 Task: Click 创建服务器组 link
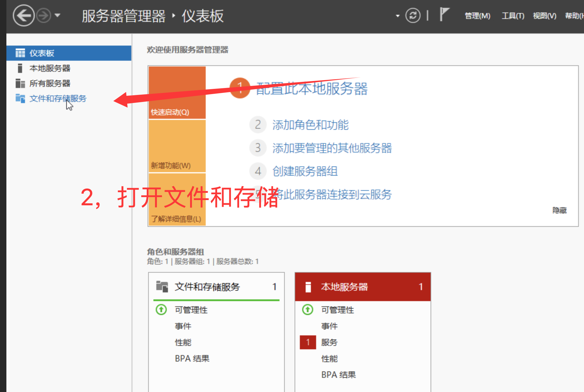pos(305,171)
